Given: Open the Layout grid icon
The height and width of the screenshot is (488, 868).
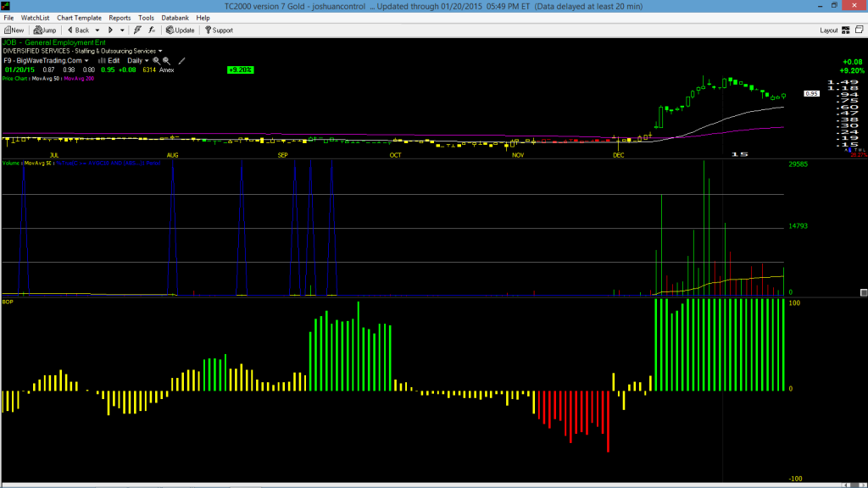Looking at the screenshot, I should point(845,30).
